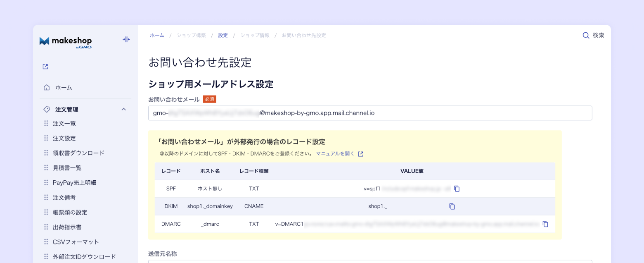Screen dimensions: 644x263
Task: Click ショップ構築 in breadcrumb
Action: pyautogui.click(x=191, y=36)
